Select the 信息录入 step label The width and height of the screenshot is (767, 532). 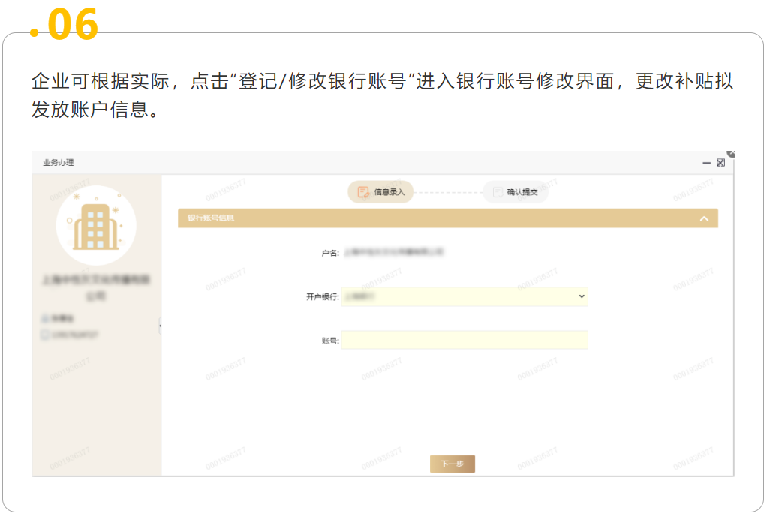[390, 192]
